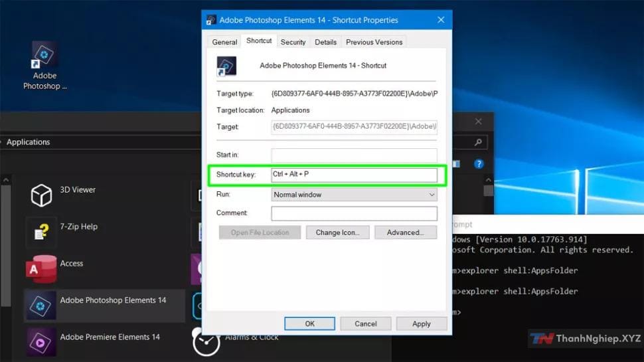Open the blue help icon in Explorer window
Screen dimensions: 644x362
pyautogui.click(x=479, y=164)
